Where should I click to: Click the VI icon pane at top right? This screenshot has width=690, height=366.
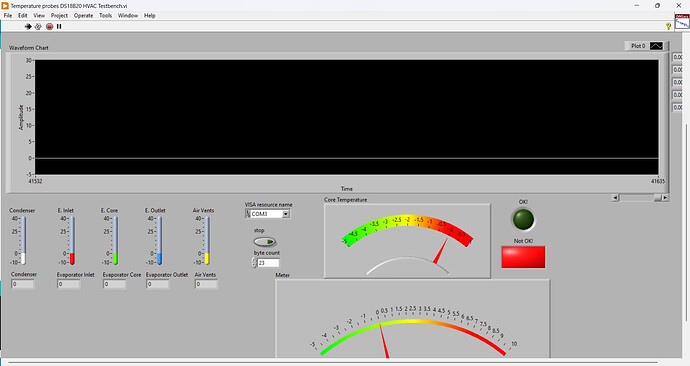click(x=682, y=21)
